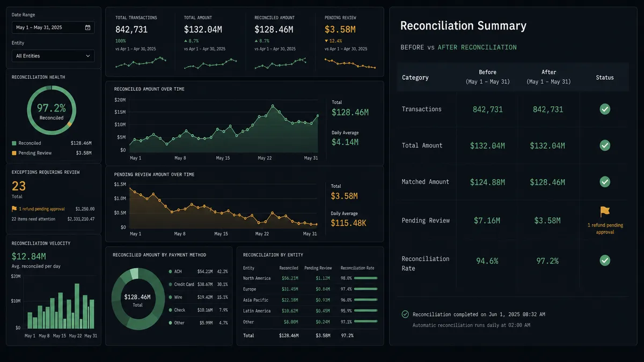Screen dimensions: 644x362
Task: Click the Total Amount $132.04M card
Action: click(210, 42)
